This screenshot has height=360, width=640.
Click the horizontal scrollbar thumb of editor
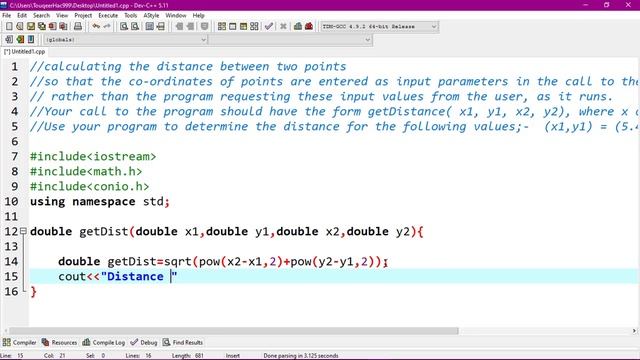pos(233,331)
